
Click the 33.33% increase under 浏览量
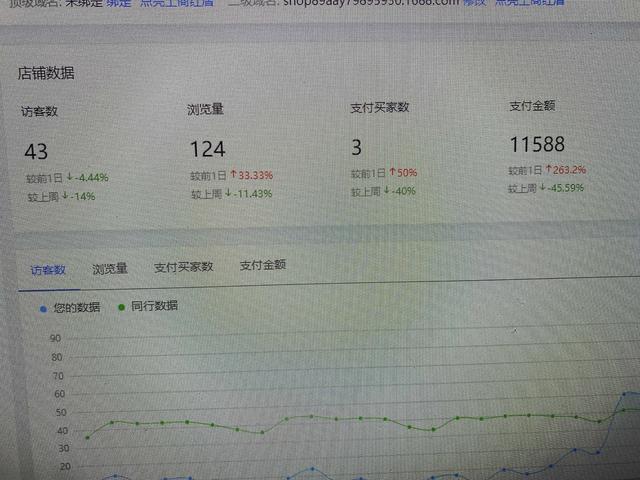(x=251, y=175)
